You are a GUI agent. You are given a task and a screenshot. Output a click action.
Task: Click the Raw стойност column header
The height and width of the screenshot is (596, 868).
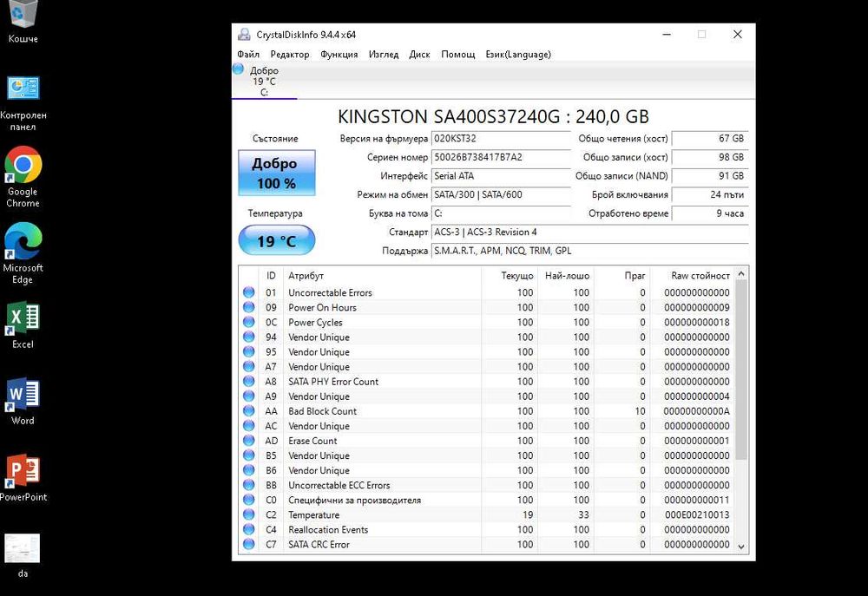point(692,276)
